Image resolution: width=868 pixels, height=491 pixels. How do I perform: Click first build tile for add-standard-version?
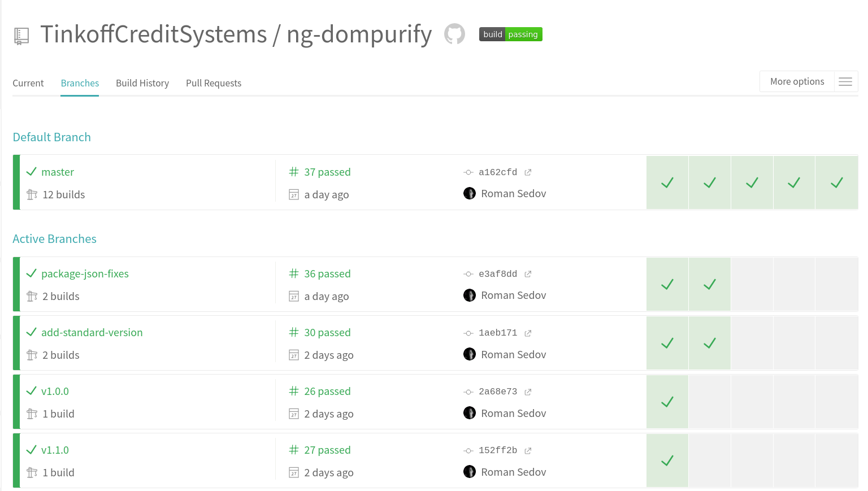pyautogui.click(x=667, y=343)
